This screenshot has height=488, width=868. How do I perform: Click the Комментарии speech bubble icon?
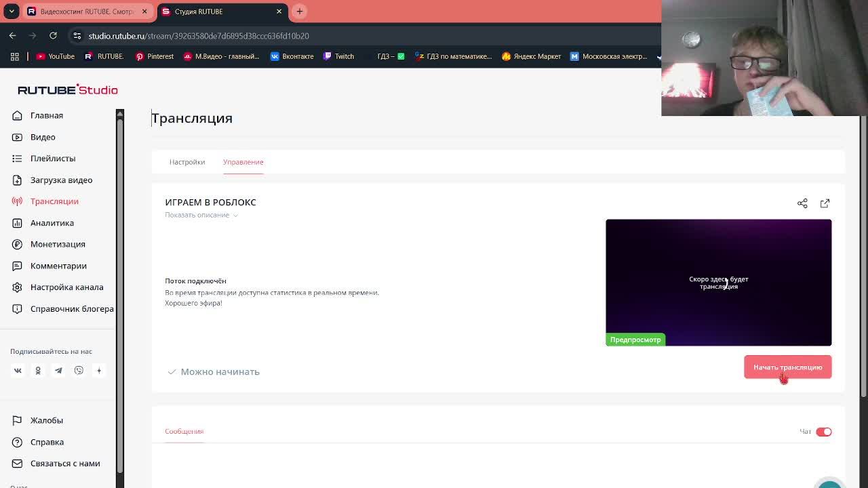click(17, 266)
